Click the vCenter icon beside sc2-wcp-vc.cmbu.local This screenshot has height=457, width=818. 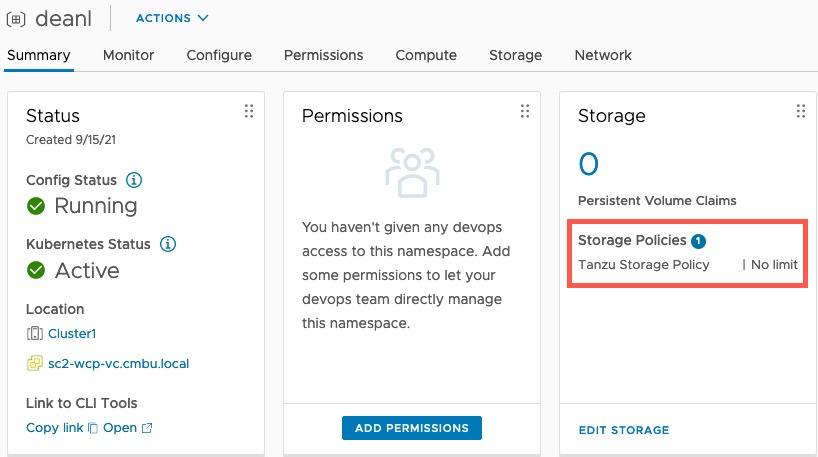pyautogui.click(x=34, y=363)
